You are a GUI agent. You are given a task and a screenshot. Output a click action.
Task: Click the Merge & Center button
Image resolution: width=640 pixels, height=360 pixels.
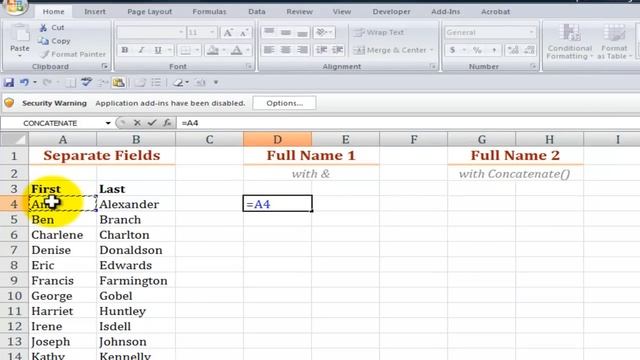390,50
